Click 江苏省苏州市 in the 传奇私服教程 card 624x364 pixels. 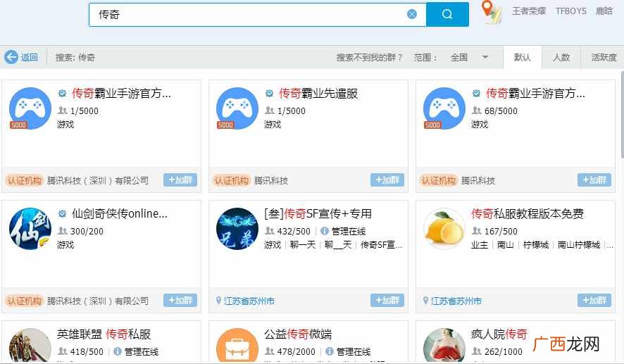pyautogui.click(x=456, y=301)
